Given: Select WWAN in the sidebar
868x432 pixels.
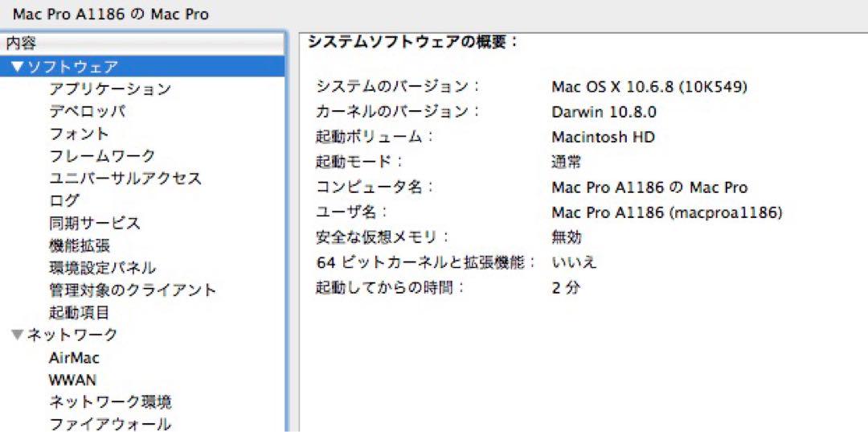Looking at the screenshot, I should tap(72, 380).
